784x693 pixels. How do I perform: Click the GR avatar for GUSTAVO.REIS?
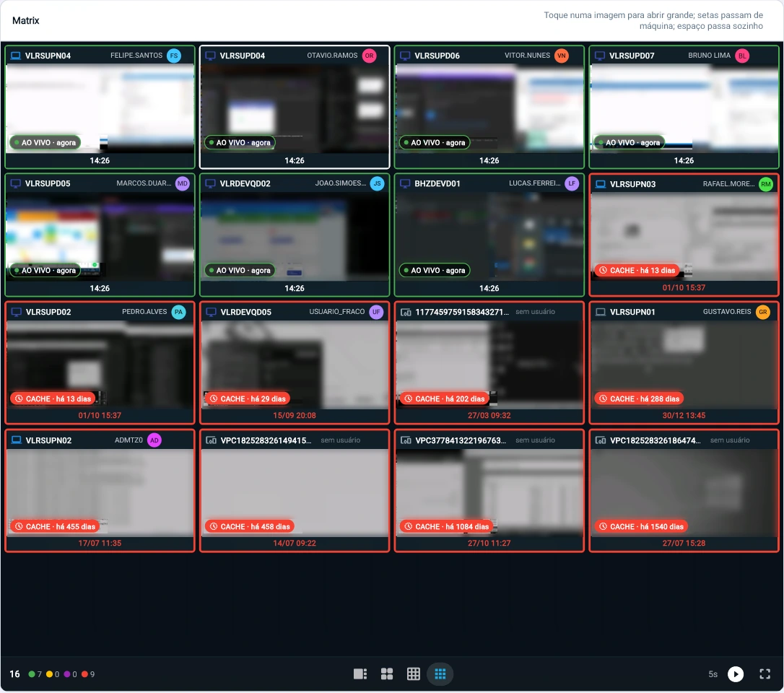(x=762, y=312)
